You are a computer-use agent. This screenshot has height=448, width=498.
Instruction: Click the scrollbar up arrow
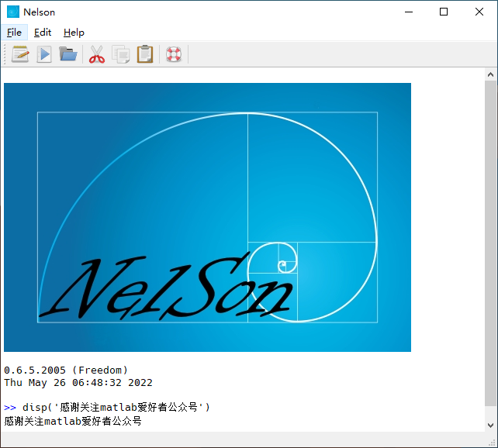tap(490, 74)
